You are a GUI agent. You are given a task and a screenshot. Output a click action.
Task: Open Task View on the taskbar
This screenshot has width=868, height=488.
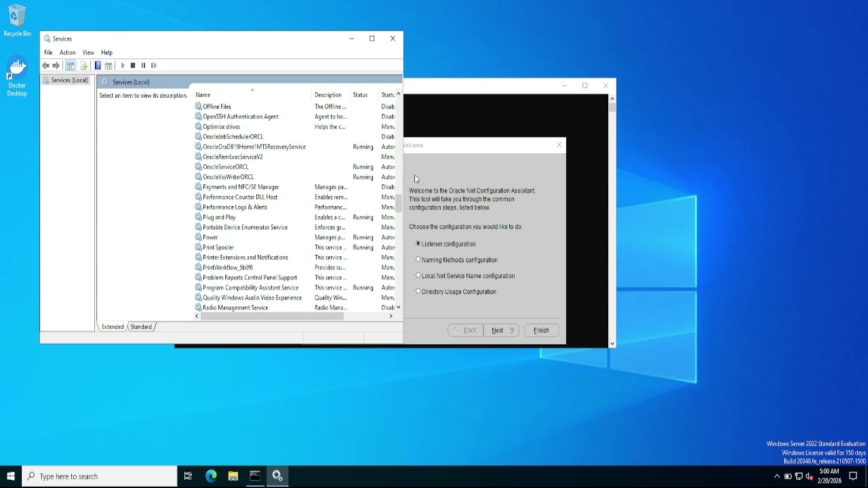188,476
